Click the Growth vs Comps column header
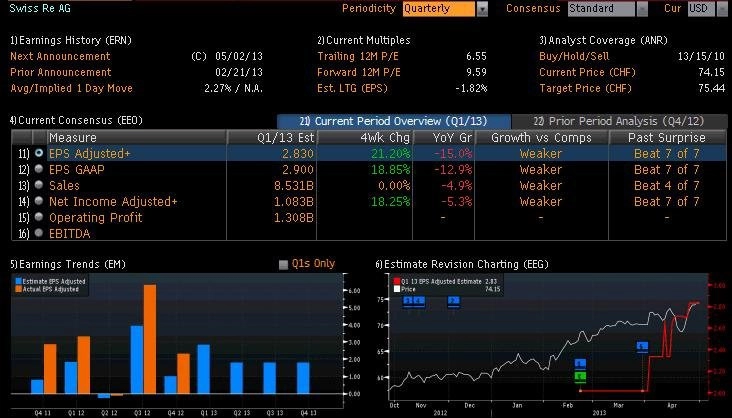The height and width of the screenshot is (418, 732). pyautogui.click(x=542, y=138)
